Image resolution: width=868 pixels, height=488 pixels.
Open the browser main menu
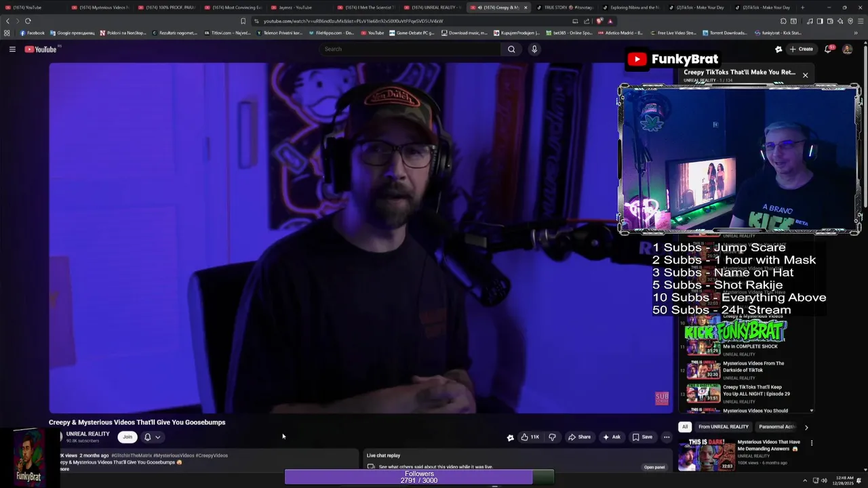click(861, 21)
